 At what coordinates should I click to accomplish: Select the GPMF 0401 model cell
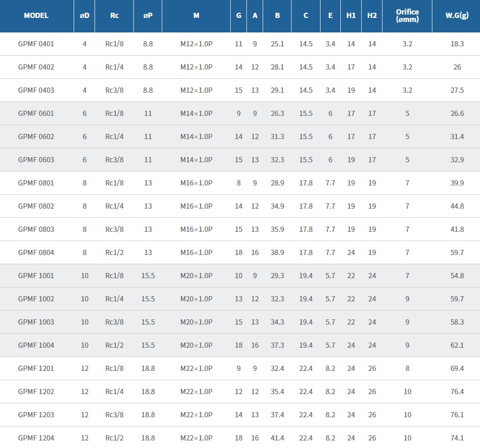[x=36, y=44]
